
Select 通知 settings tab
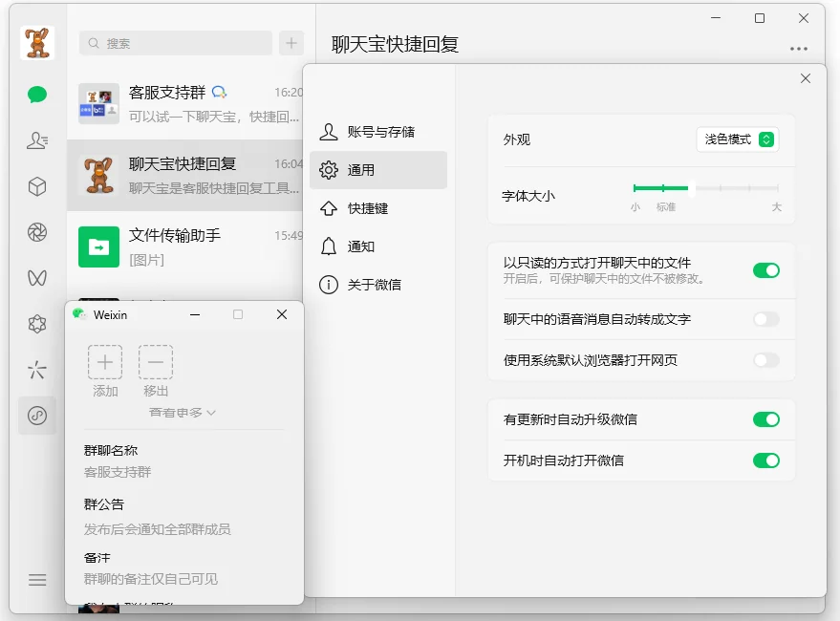point(378,246)
